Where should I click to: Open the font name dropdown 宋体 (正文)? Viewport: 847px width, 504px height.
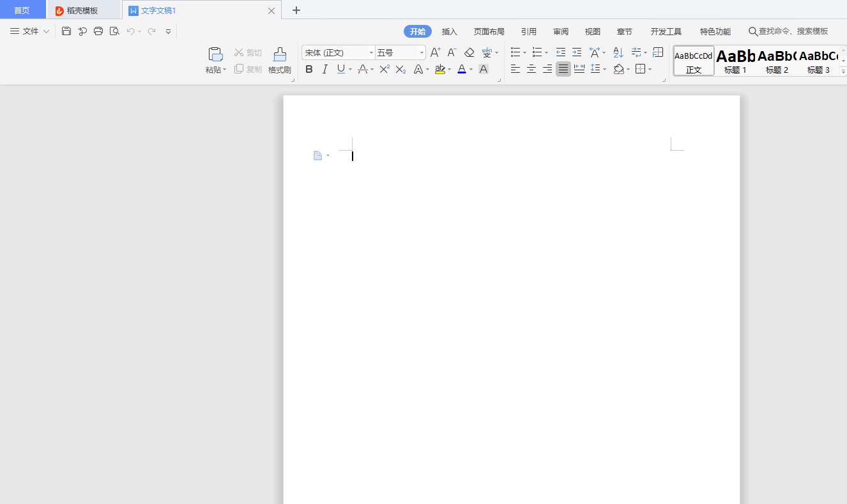[x=339, y=52]
